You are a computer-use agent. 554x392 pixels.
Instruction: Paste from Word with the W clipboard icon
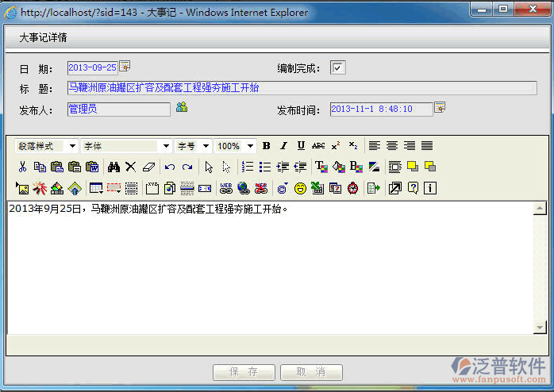pos(92,167)
